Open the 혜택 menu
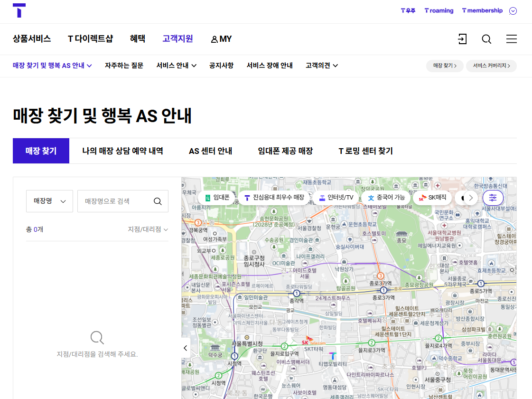 (138, 38)
